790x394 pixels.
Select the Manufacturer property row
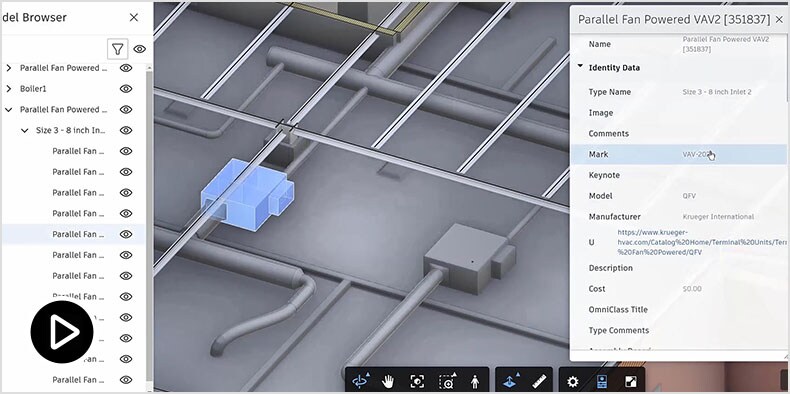678,217
